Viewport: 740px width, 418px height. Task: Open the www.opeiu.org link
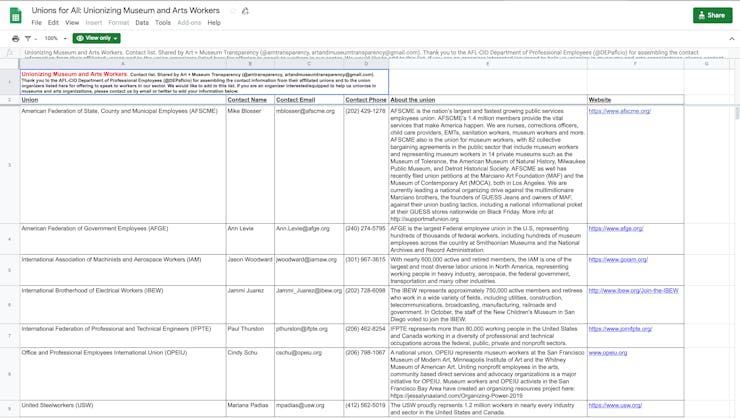coord(608,352)
